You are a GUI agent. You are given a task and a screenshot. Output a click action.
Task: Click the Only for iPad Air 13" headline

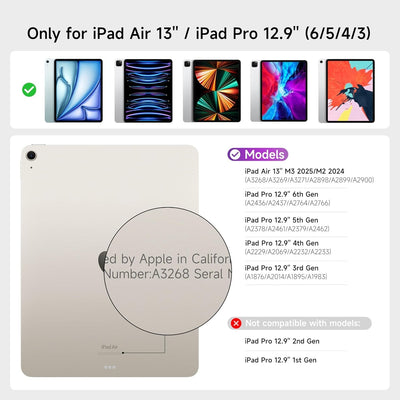point(199,33)
